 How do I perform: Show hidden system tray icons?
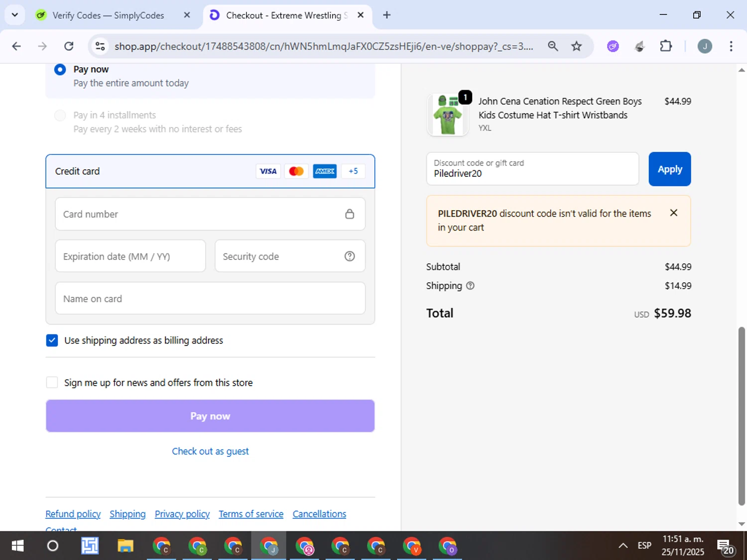(x=623, y=546)
